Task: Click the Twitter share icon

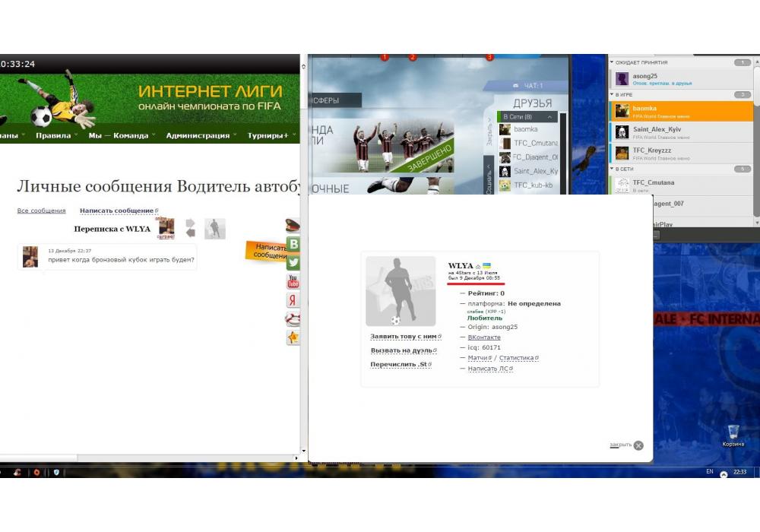Action: point(293,263)
